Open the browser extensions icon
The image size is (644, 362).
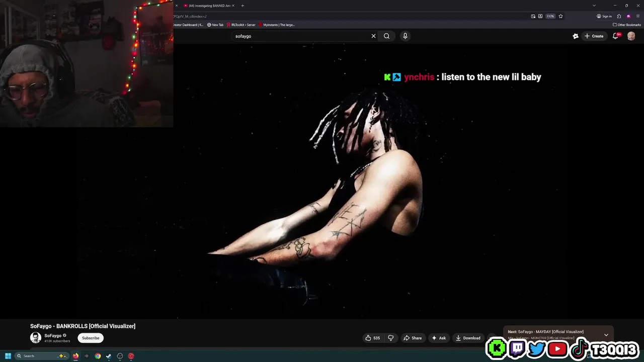click(x=619, y=16)
